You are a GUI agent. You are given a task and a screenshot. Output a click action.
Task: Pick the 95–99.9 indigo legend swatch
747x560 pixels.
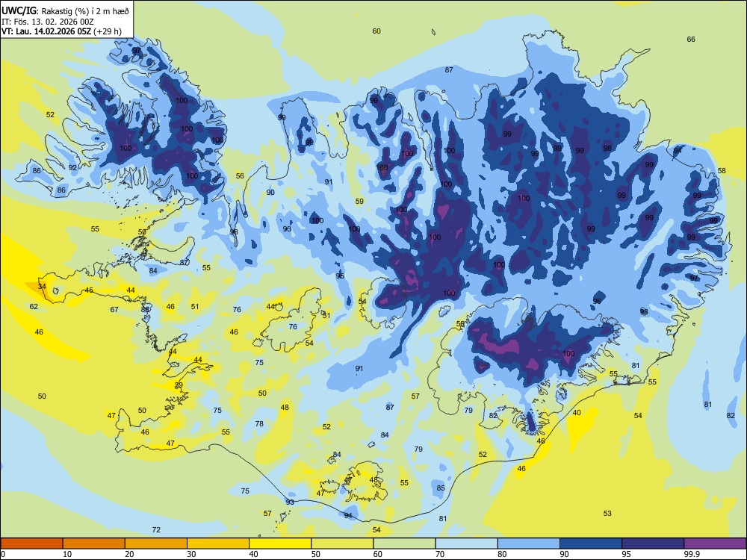pyautogui.click(x=653, y=544)
